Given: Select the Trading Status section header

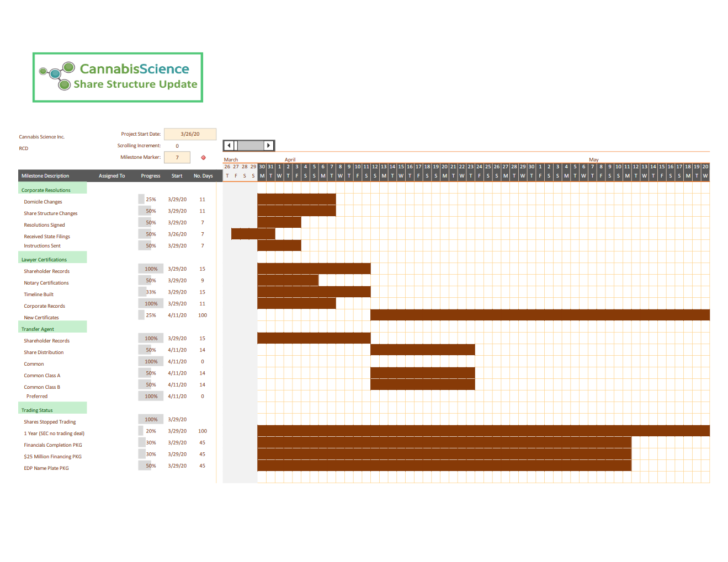Looking at the screenshot, I should pos(36,409).
